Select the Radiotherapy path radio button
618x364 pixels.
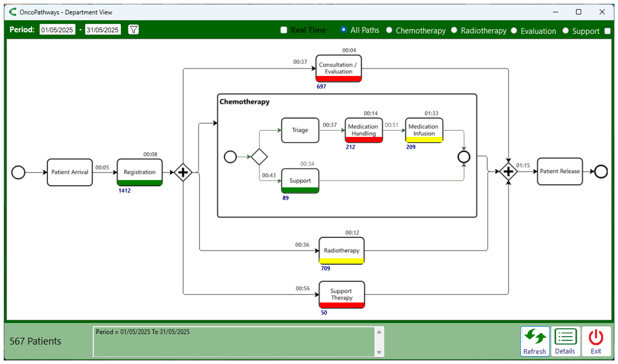(x=454, y=30)
